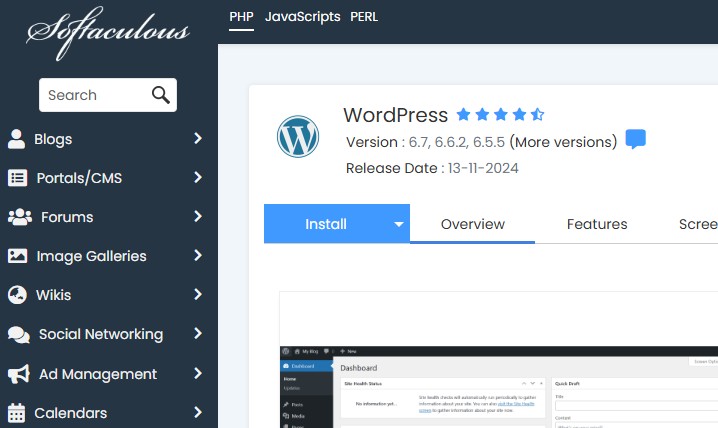
Task: Click the search magnifier icon
Action: (x=160, y=95)
